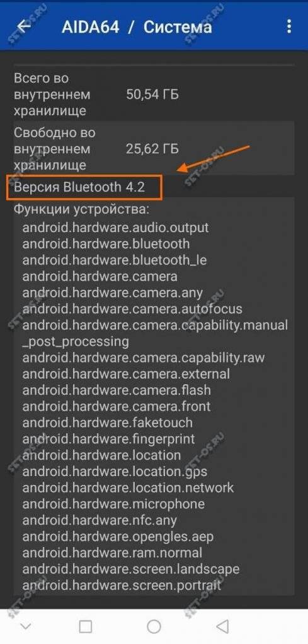Tap the back arrow in AIDA64 header
The width and height of the screenshot is (308, 644).
pyautogui.click(x=24, y=26)
